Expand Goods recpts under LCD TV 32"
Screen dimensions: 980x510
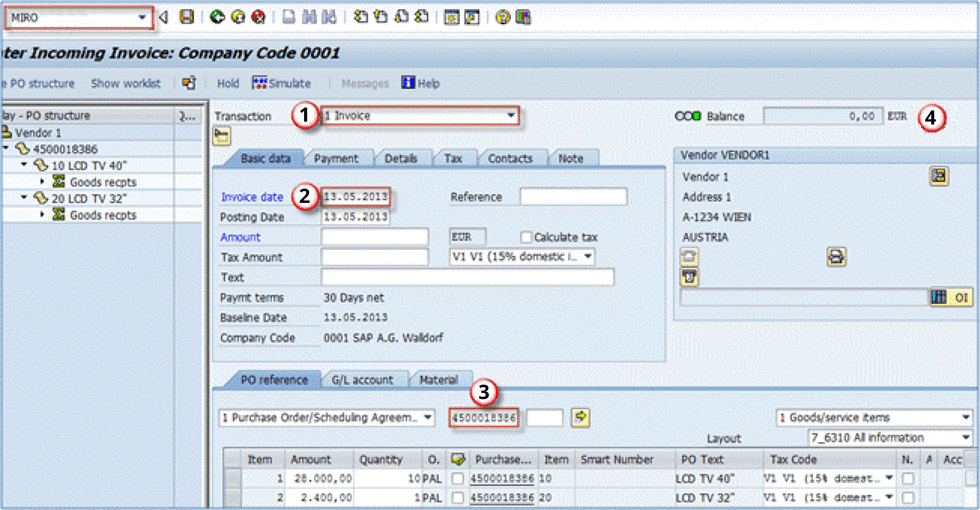42,214
